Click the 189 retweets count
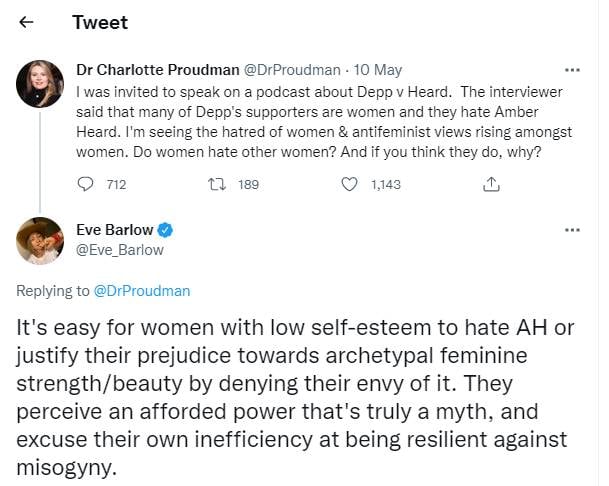 point(248,184)
